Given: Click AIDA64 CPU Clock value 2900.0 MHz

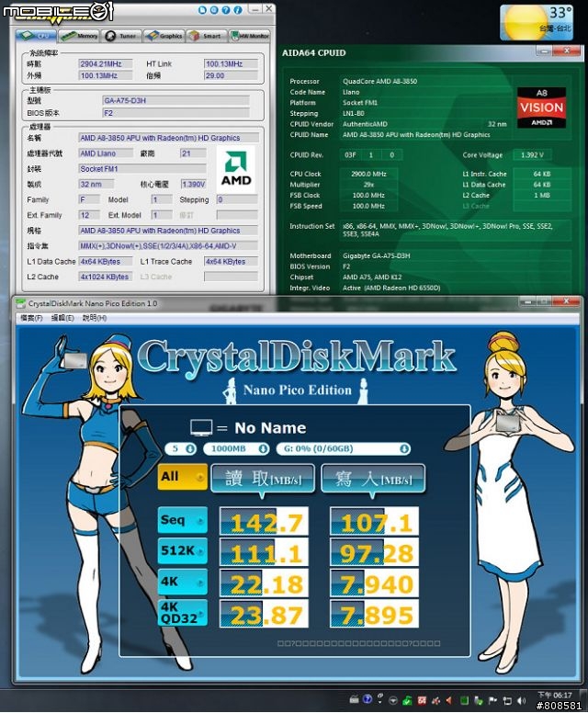Looking at the screenshot, I should coord(368,174).
